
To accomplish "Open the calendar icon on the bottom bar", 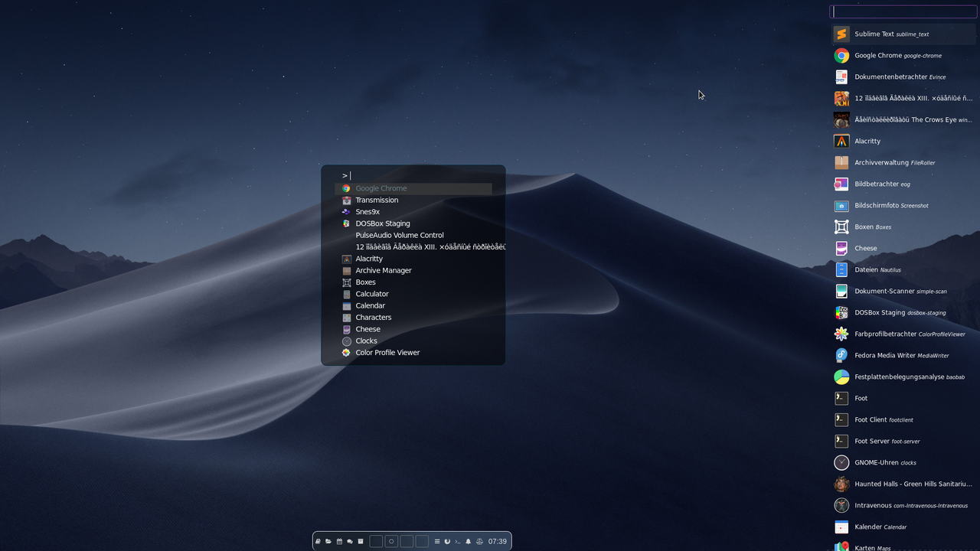I will click(x=339, y=541).
